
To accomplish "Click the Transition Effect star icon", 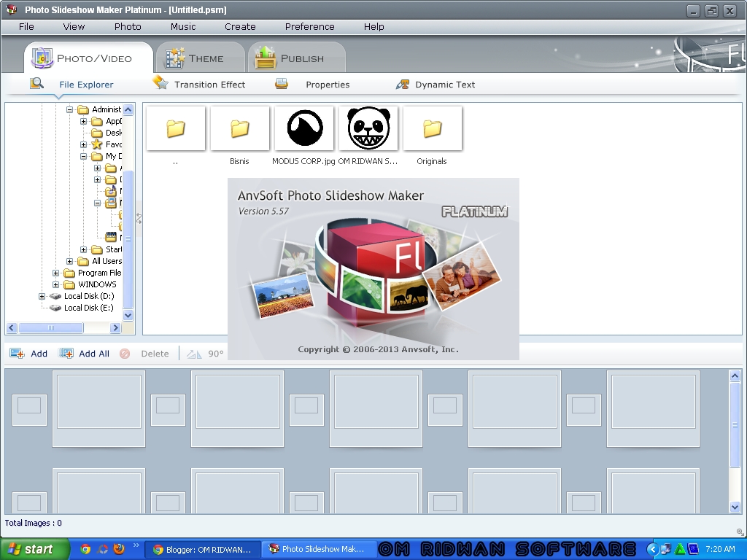I will tap(160, 82).
